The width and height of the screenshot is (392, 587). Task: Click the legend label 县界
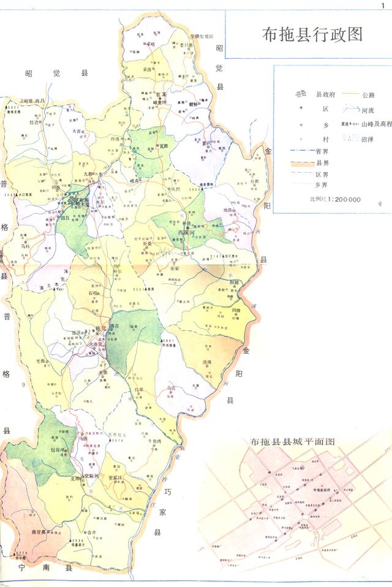(323, 163)
